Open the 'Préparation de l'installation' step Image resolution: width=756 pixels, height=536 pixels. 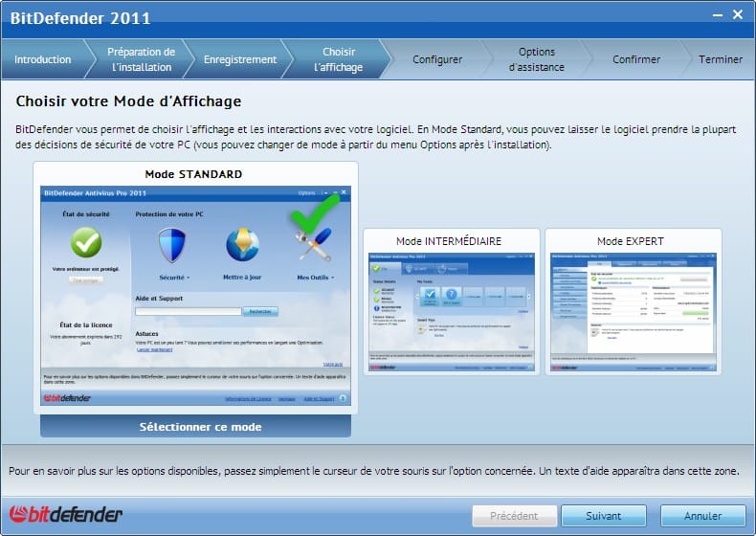click(142, 59)
